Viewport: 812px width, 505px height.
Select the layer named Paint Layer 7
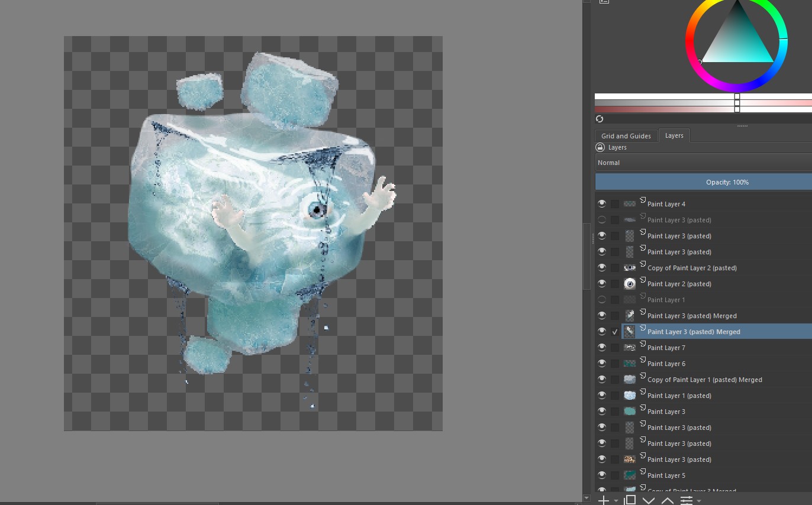point(666,348)
